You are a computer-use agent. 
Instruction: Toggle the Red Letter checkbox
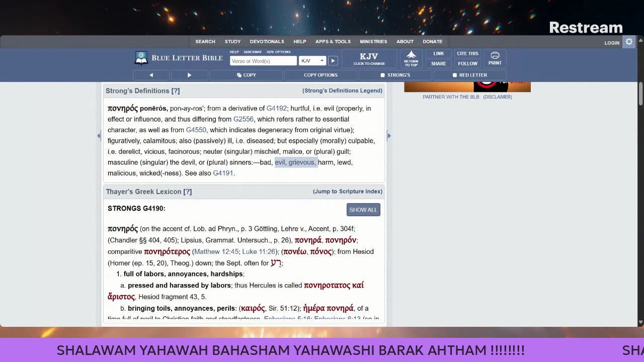(x=469, y=75)
